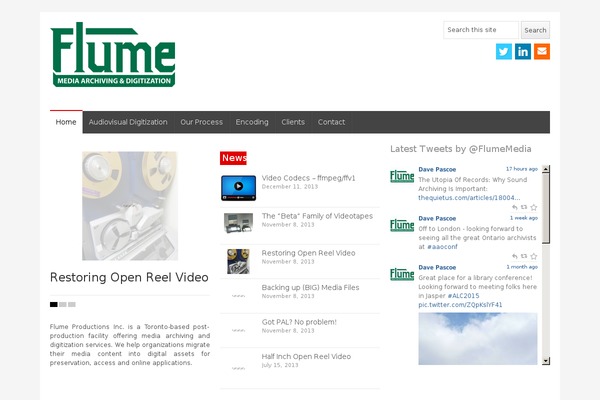Image resolution: width=600 pixels, height=400 pixels.
Task: Click the Beta videotapes thumbnail
Action: [x=238, y=223]
